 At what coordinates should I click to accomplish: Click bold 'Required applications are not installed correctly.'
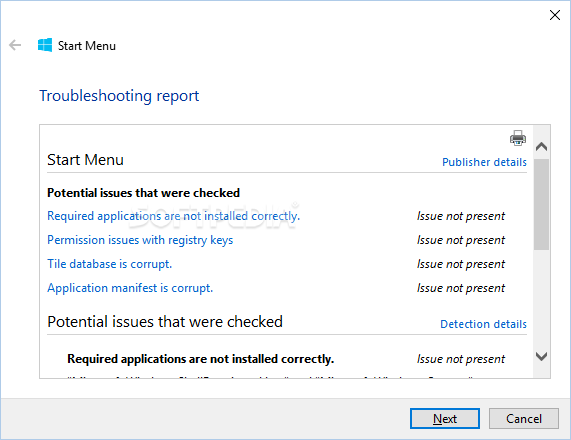click(x=201, y=359)
